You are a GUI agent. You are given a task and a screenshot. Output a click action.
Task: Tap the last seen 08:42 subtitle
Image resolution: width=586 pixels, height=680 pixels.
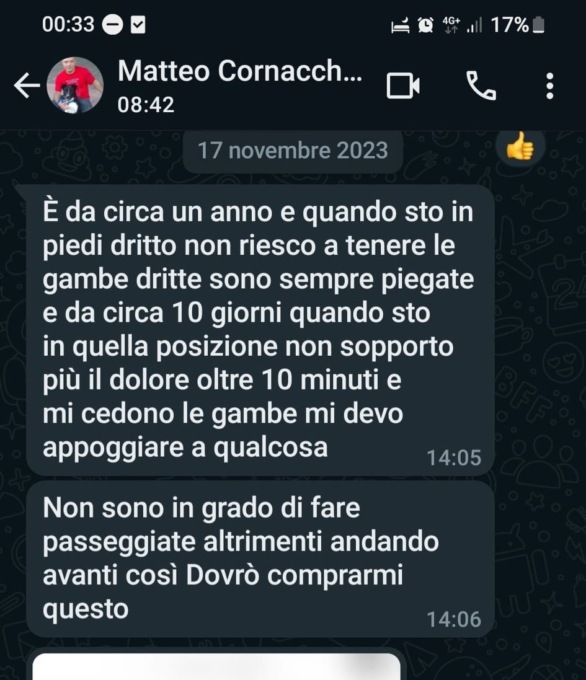146,105
